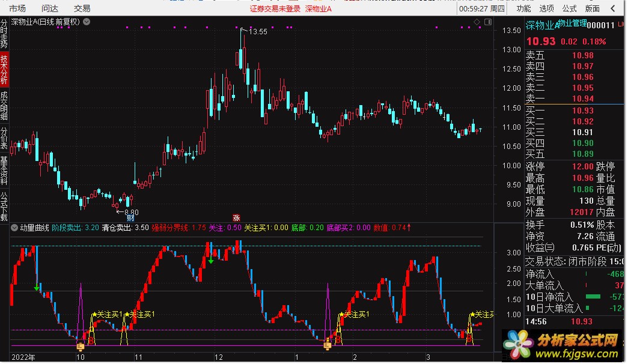Select the 买一 price 10.93
Viewport: 628px width, 364px height.
[x=583, y=111]
